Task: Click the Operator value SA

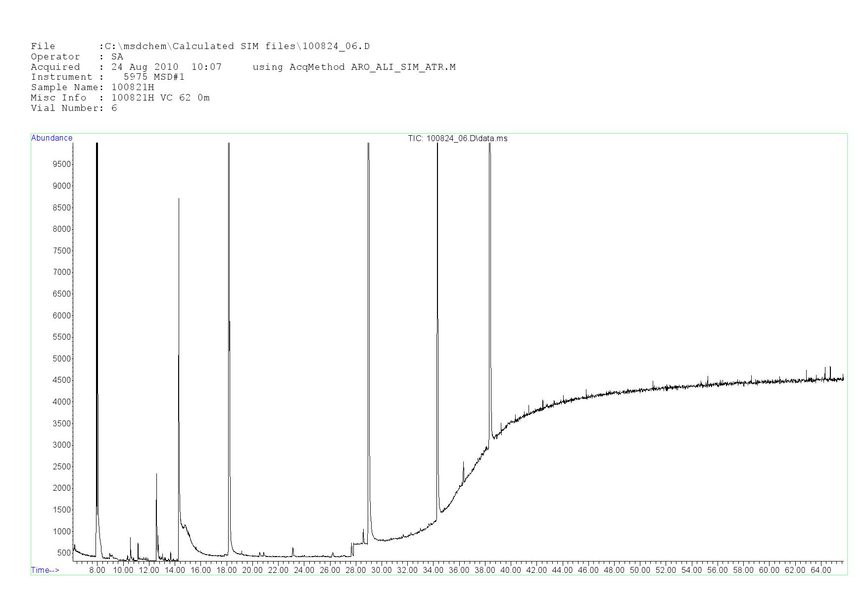Action: [x=117, y=57]
